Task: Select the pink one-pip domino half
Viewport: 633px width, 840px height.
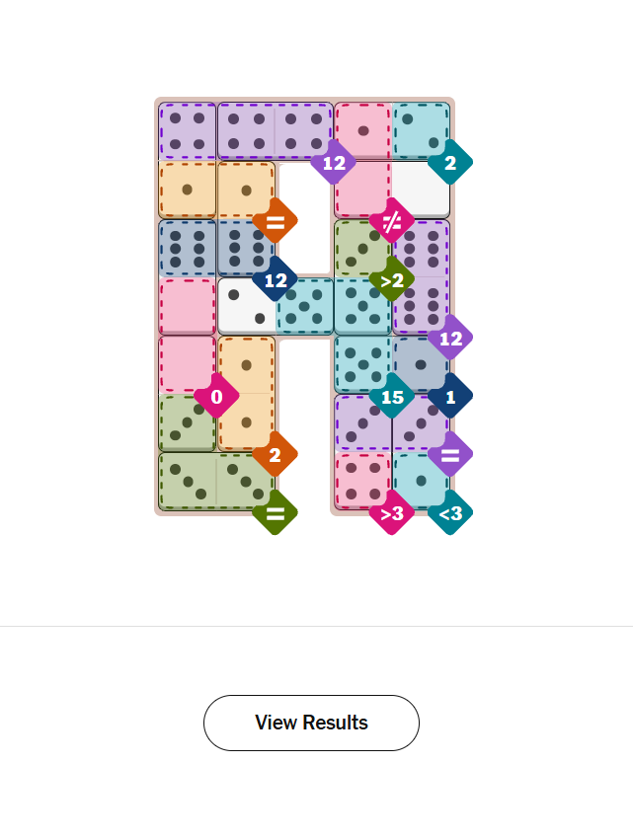Action: (362, 130)
